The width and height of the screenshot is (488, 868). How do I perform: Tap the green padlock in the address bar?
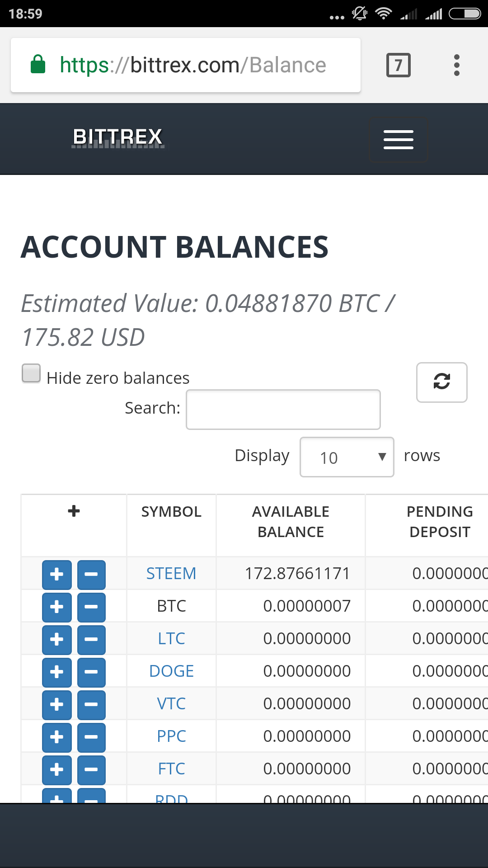(x=38, y=64)
